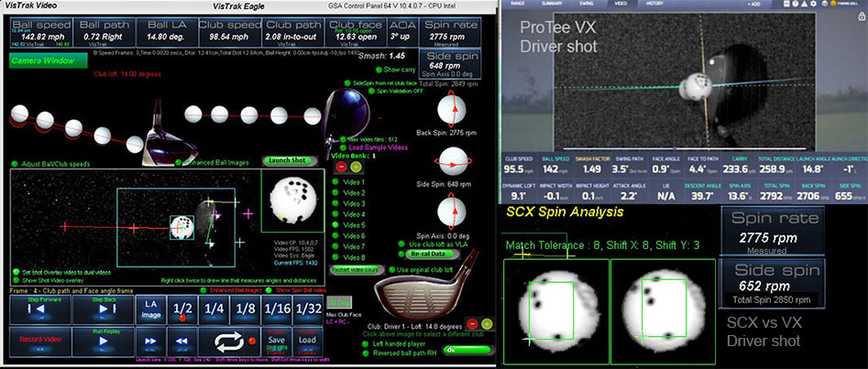868x369 pixels.
Task: Click the Re-cal Data button
Action: pos(431,254)
